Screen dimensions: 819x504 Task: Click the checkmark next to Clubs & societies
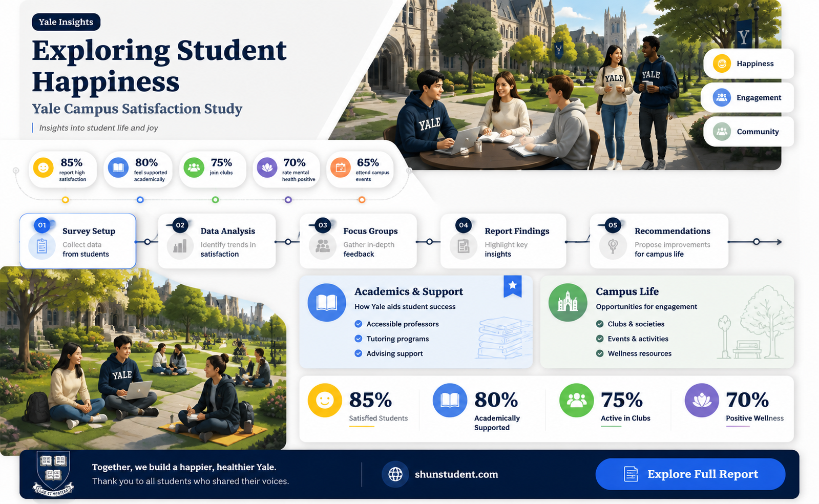600,324
